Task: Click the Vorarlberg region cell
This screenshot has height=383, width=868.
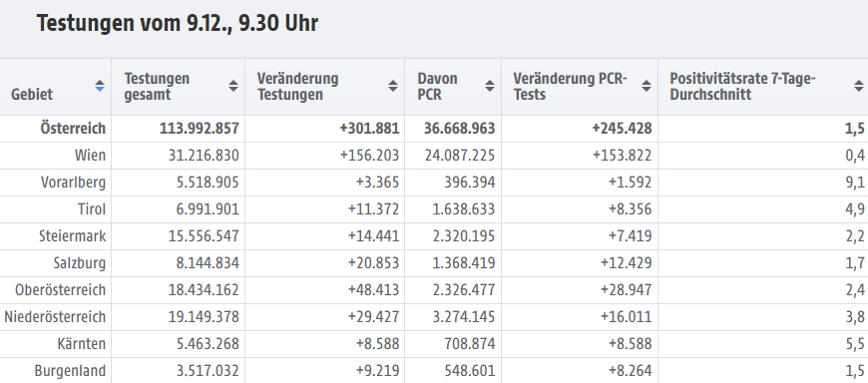Action: pos(73,183)
